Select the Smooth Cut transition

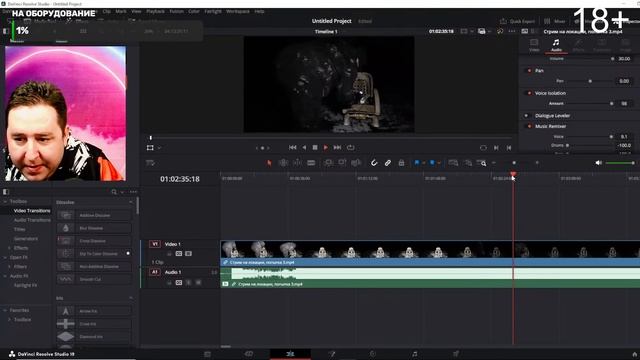[94, 279]
